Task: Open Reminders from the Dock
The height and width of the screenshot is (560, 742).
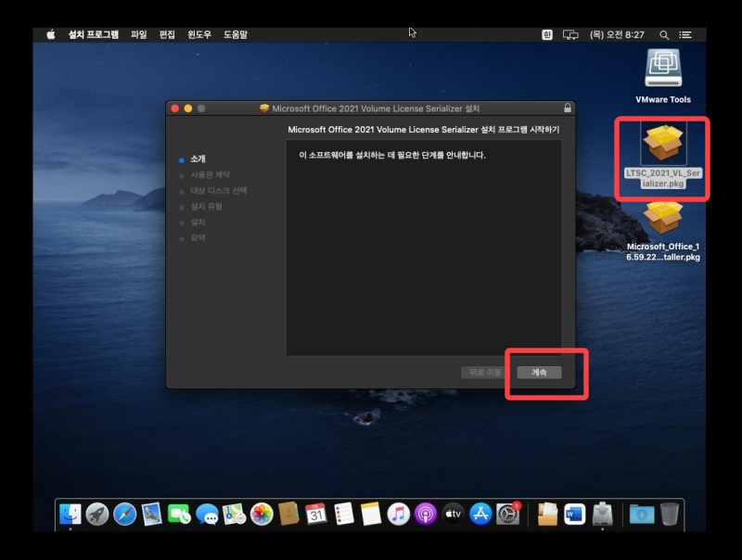Action: (x=343, y=514)
